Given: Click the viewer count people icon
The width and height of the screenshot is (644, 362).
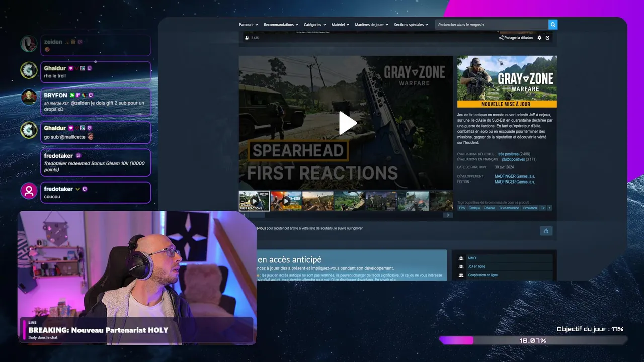Looking at the screenshot, I should click(247, 38).
